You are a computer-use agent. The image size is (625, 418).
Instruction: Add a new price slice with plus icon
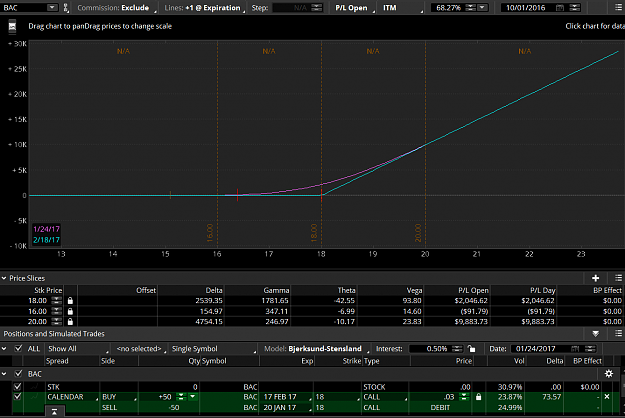[596, 278]
